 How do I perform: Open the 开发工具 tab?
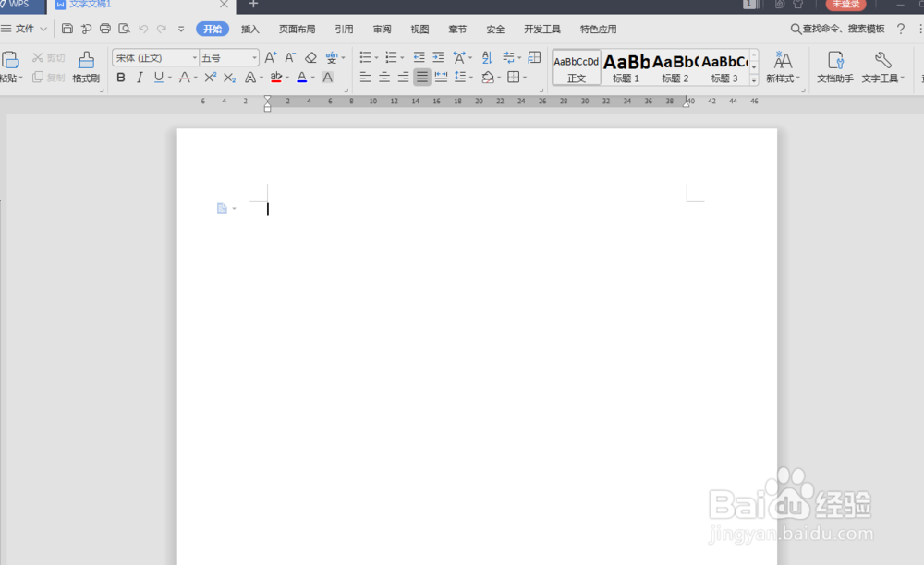[x=542, y=29]
